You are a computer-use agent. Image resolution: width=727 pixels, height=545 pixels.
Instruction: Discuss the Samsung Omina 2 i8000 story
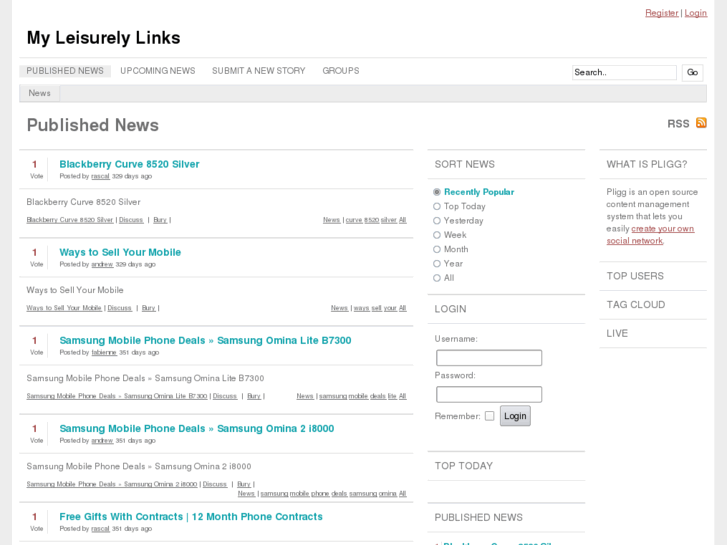[x=215, y=484]
